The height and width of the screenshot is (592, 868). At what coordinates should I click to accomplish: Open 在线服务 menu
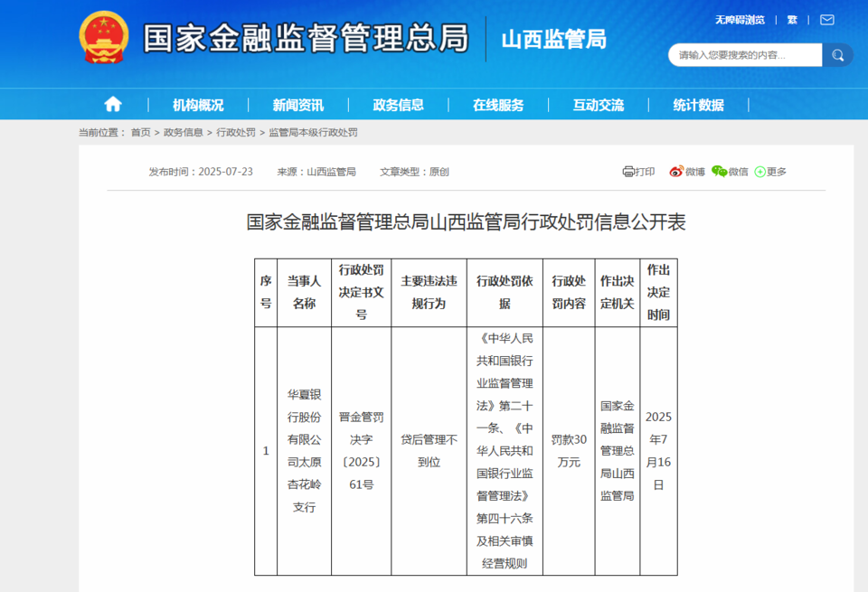pos(498,105)
